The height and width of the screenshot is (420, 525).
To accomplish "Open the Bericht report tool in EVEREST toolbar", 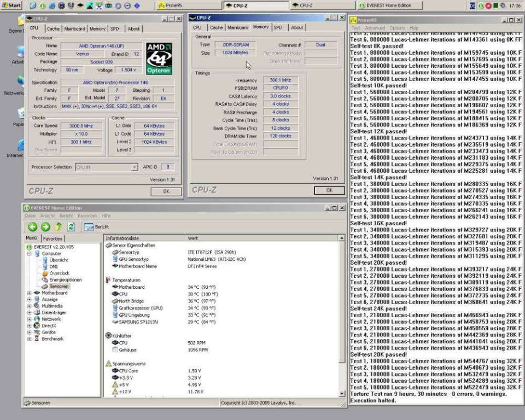I will [x=96, y=227].
